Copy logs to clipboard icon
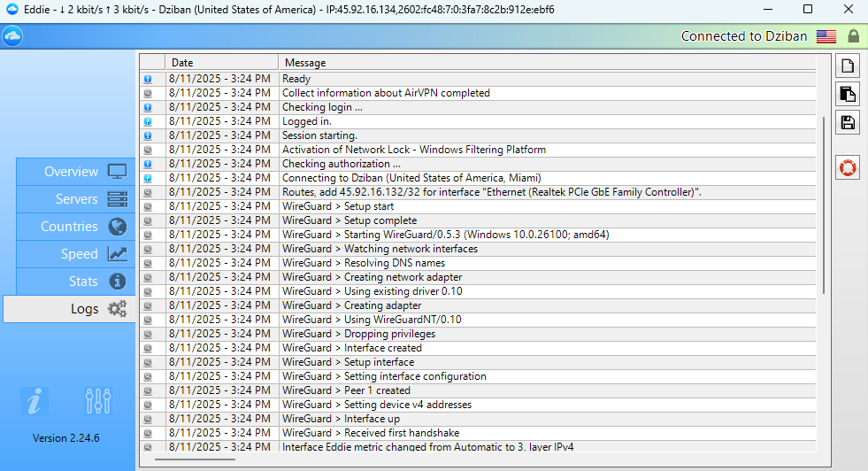Image resolution: width=868 pixels, height=471 pixels. 848,94
